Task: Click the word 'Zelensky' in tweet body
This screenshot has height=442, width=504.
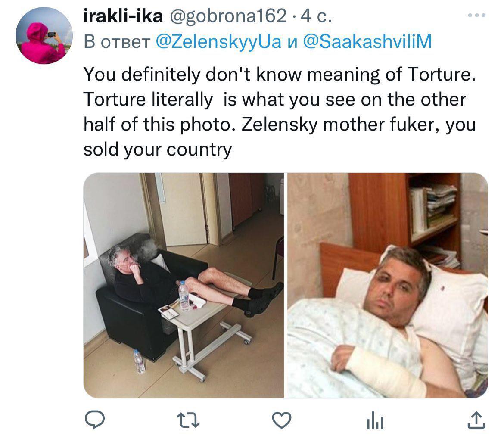Action: pos(279,125)
